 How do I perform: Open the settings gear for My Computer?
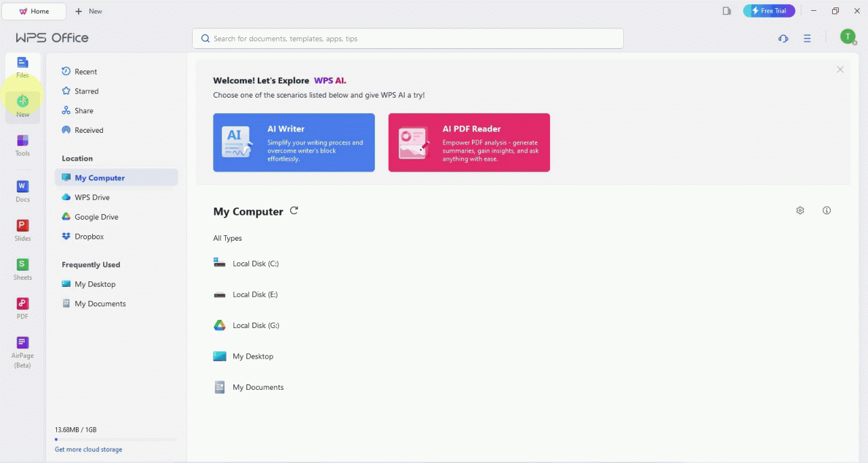click(x=800, y=211)
